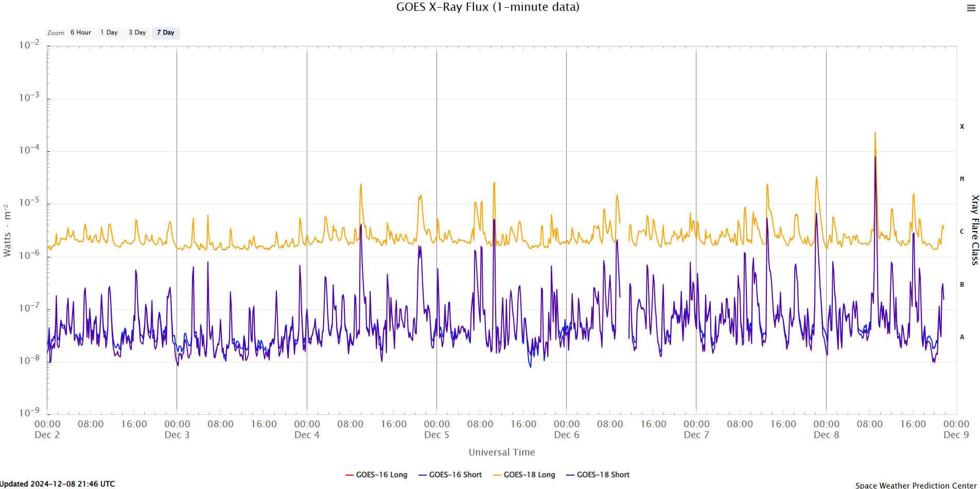Click the chart title GOES X-Ray Flux
This screenshot has height=489, width=980.
coord(487,7)
